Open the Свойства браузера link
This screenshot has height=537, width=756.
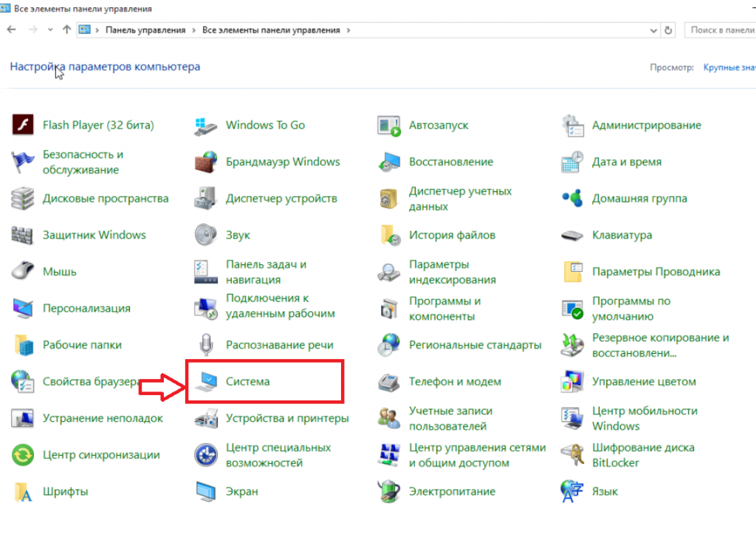pos(91,382)
